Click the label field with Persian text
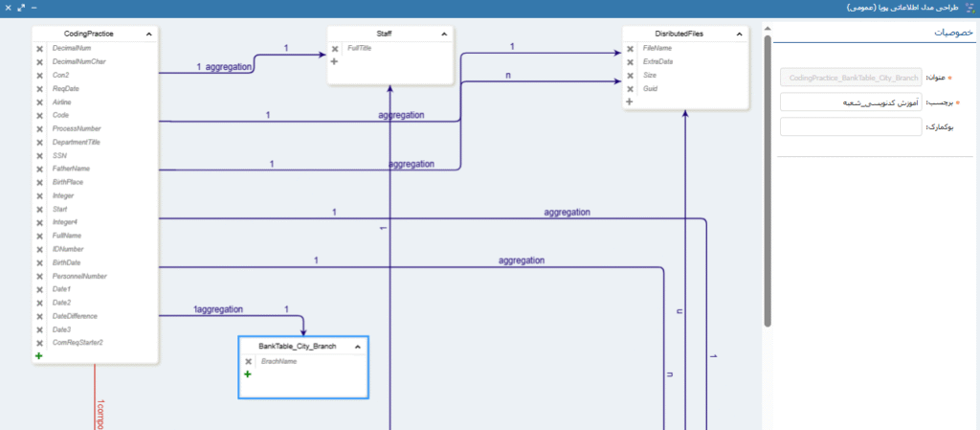 click(850, 102)
